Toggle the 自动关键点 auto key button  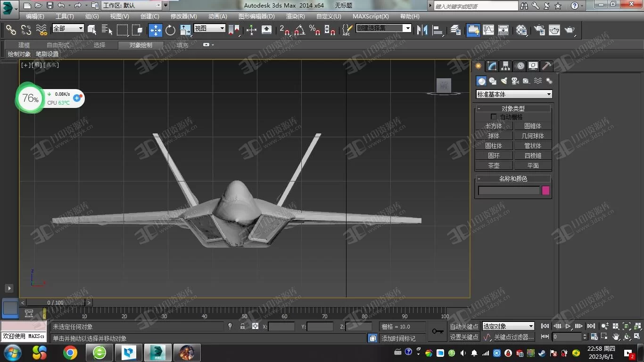[464, 327]
